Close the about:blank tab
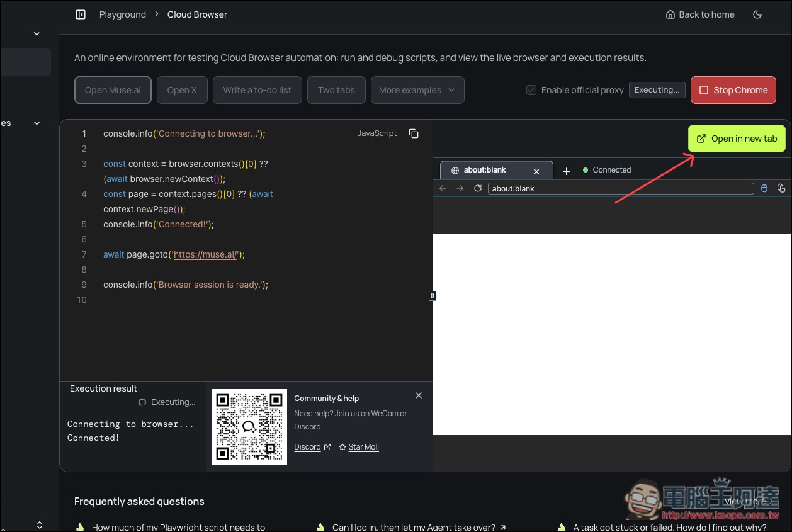 pos(536,171)
